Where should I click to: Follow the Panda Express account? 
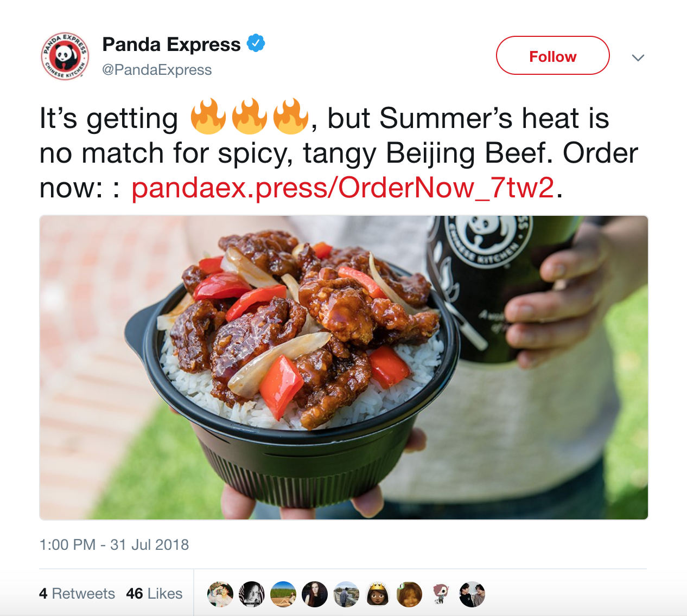(552, 56)
